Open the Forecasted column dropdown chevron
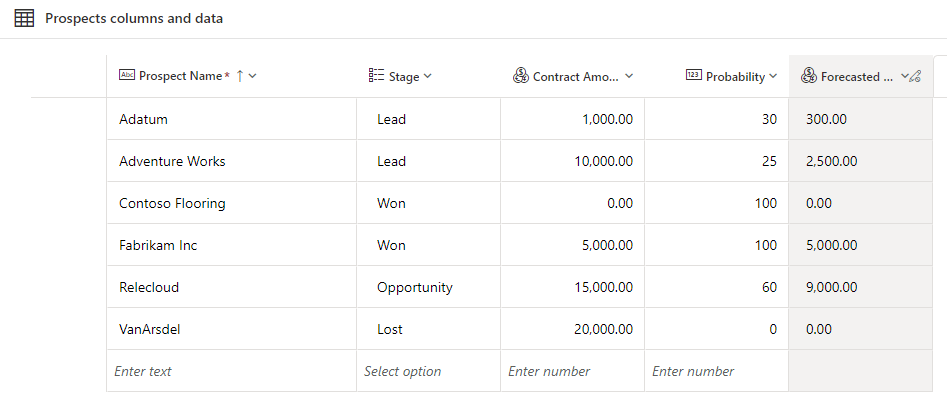947x412 pixels. click(x=904, y=76)
